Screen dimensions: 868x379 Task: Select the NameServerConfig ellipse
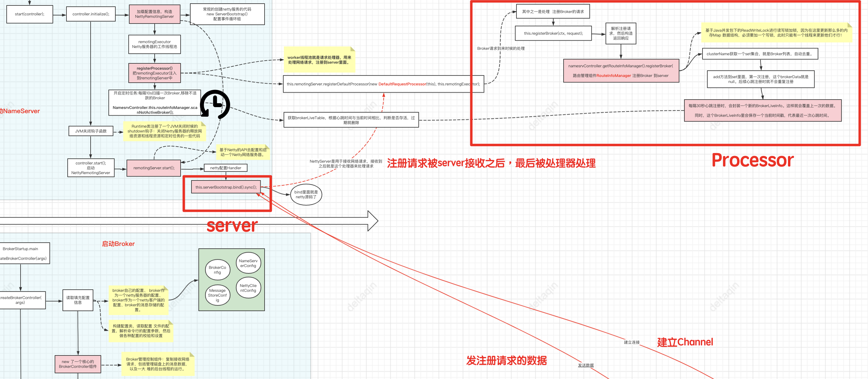(248, 263)
